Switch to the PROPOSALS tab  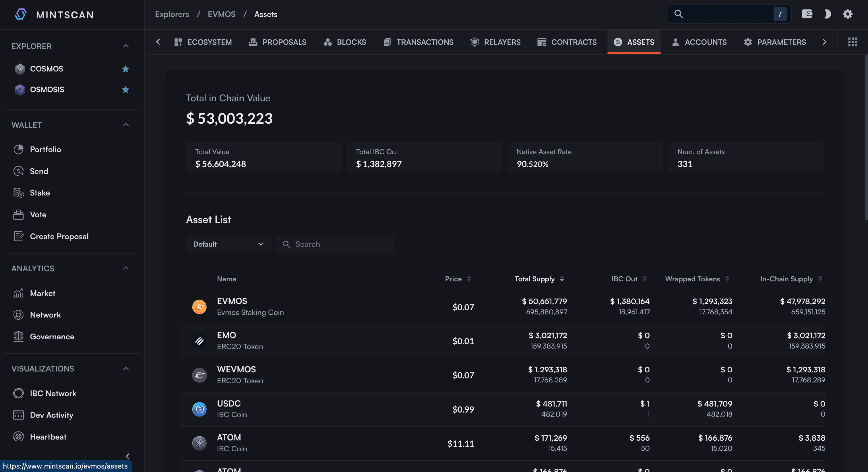point(277,42)
